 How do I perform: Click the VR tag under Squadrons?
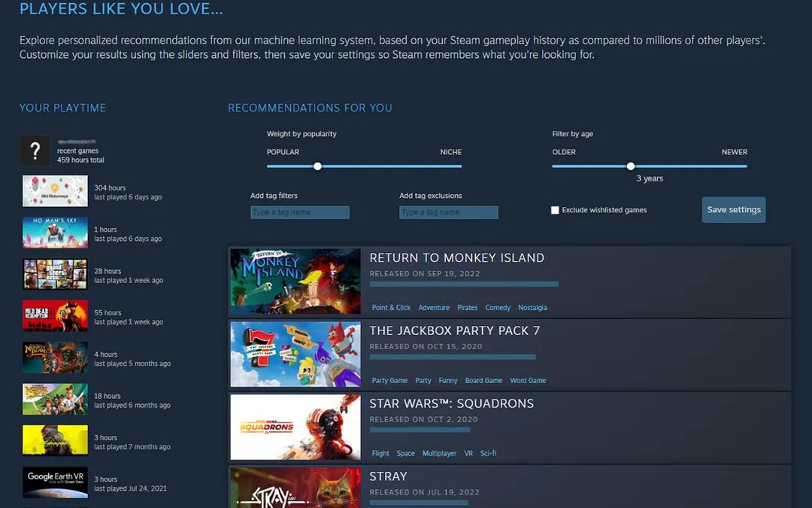(x=468, y=454)
